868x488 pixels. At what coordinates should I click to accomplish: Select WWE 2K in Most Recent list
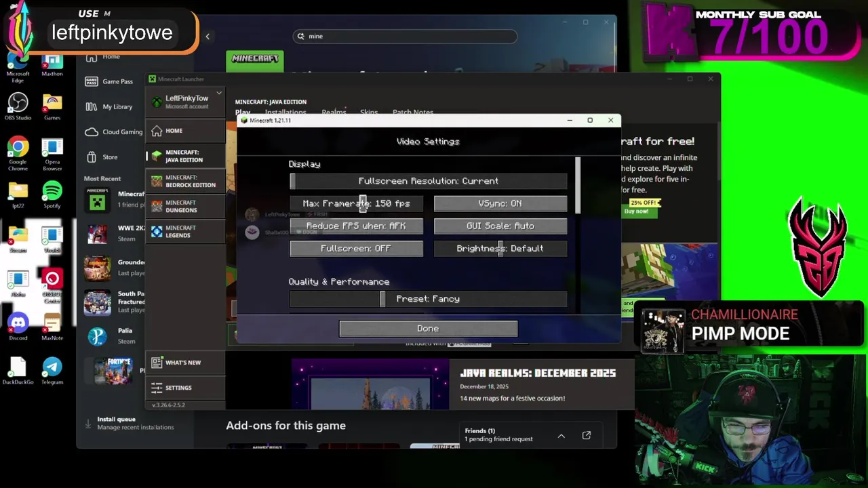[x=114, y=234]
